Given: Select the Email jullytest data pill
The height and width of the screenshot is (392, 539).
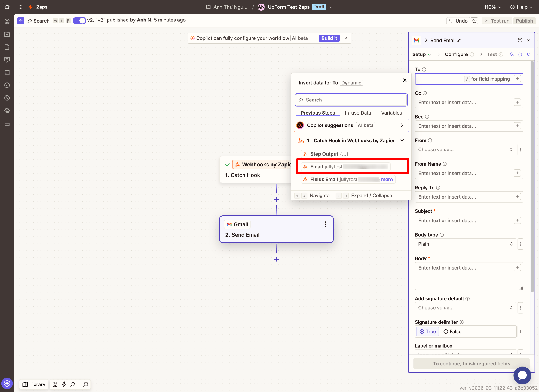Looking at the screenshot, I should pyautogui.click(x=346, y=167).
